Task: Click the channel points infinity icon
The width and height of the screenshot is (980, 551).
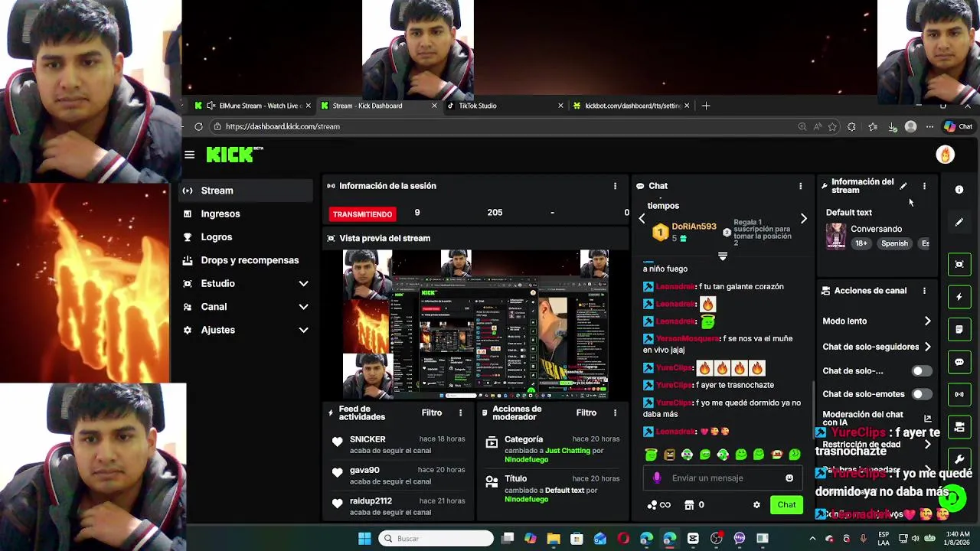Action: tap(658, 505)
